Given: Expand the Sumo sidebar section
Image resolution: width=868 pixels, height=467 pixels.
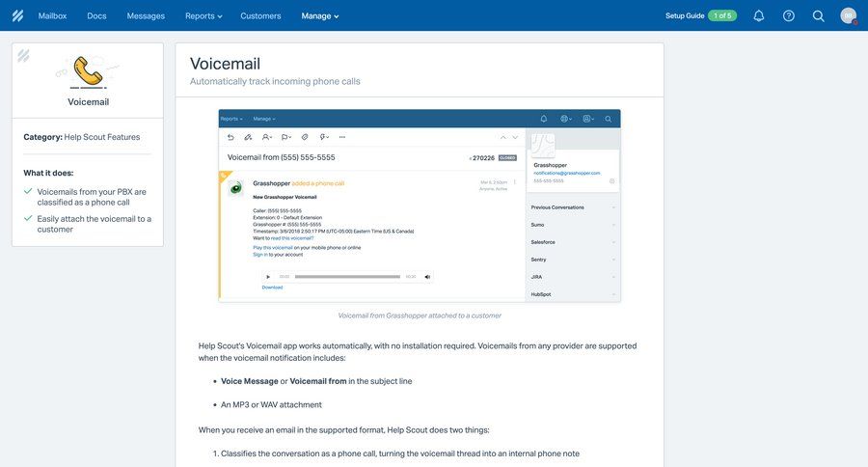Looking at the screenshot, I should point(572,225).
